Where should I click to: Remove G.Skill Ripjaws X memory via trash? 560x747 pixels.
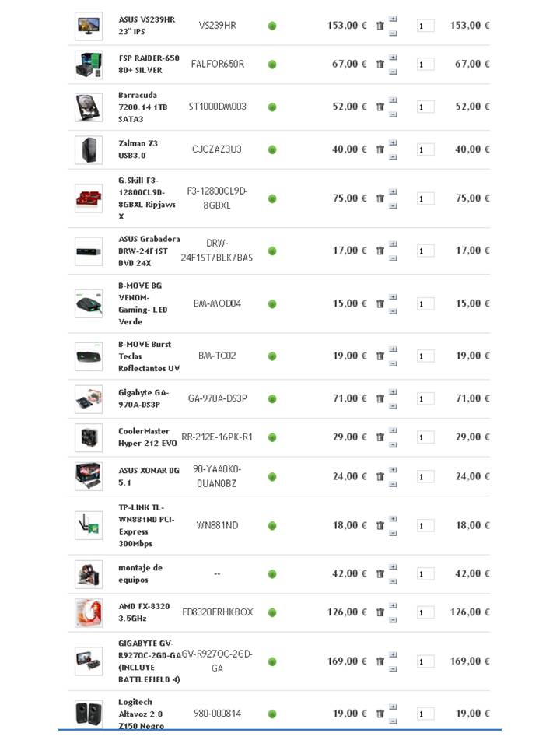[380, 198]
